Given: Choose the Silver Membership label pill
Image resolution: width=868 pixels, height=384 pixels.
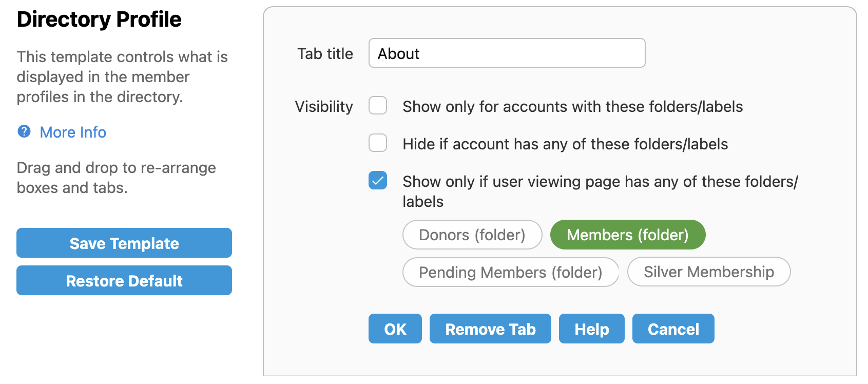Looking at the screenshot, I should 708,272.
